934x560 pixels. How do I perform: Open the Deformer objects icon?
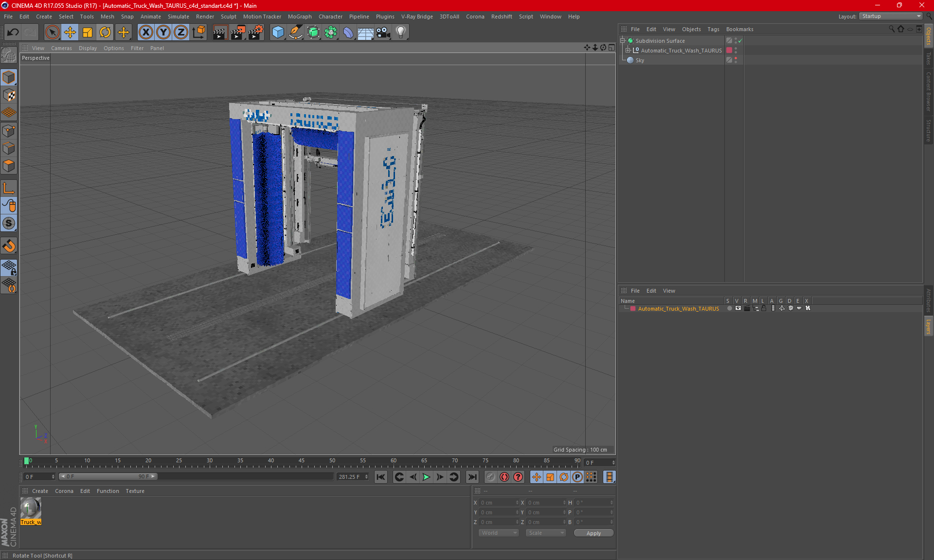pyautogui.click(x=348, y=33)
